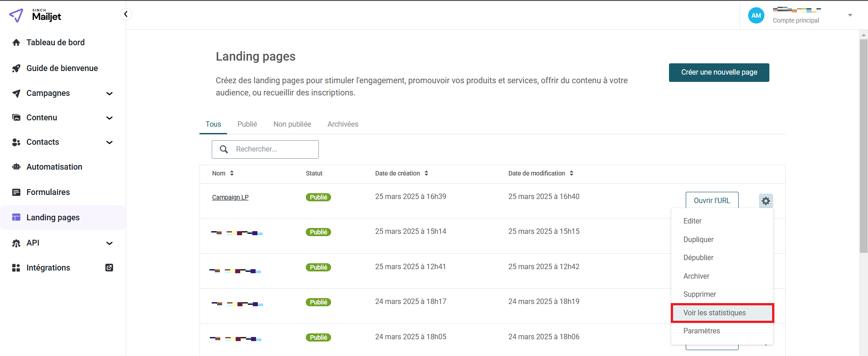Expand the Campagnes submenu chevron
Screen dimensions: 868x356
pyautogui.click(x=109, y=94)
